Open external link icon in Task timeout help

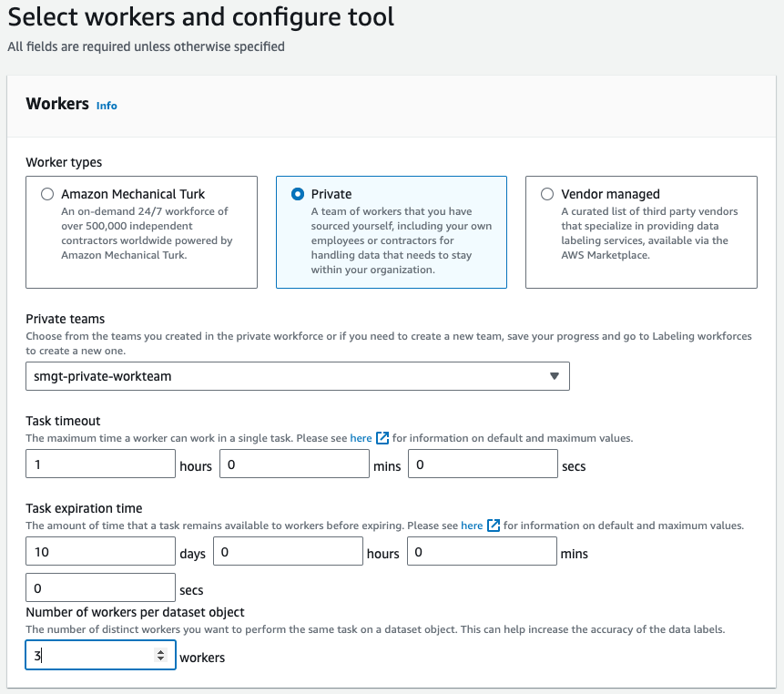(382, 438)
